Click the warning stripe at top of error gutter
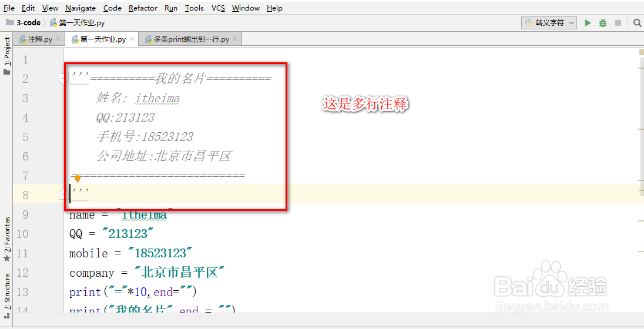Screen dimensions: 644x329 coord(642,52)
